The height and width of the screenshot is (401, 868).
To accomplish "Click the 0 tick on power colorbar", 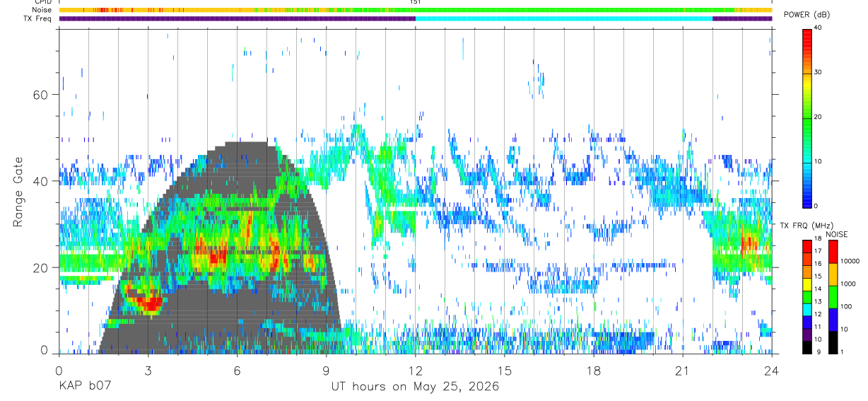I will coord(816,206).
